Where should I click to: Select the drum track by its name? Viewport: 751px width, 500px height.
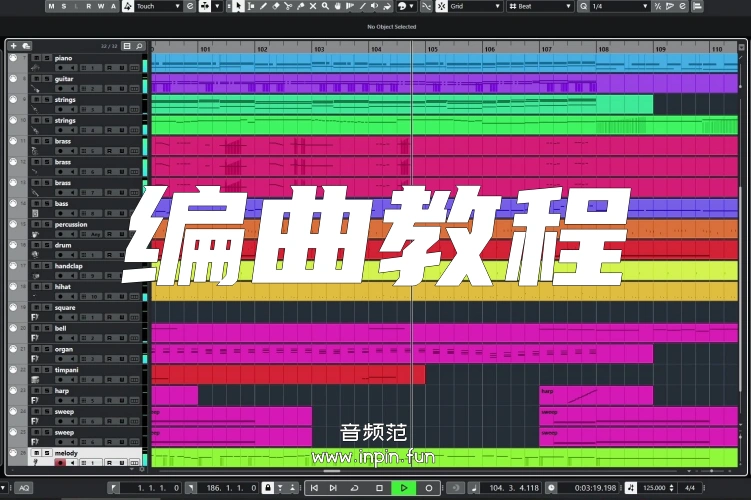[63, 245]
